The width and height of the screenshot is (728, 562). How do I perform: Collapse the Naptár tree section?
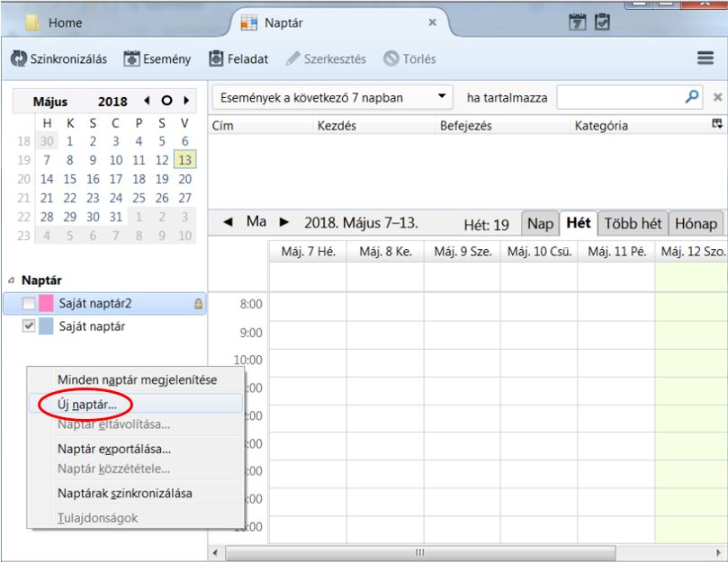click(x=10, y=281)
